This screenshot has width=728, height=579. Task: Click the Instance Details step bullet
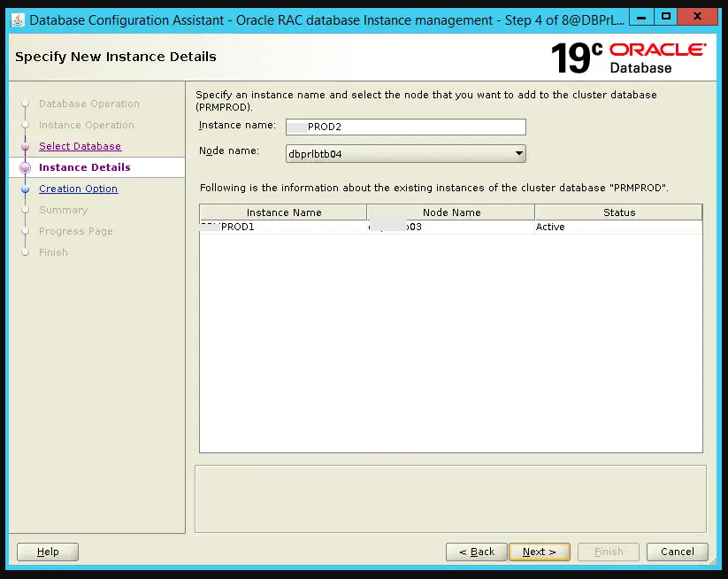(26, 167)
